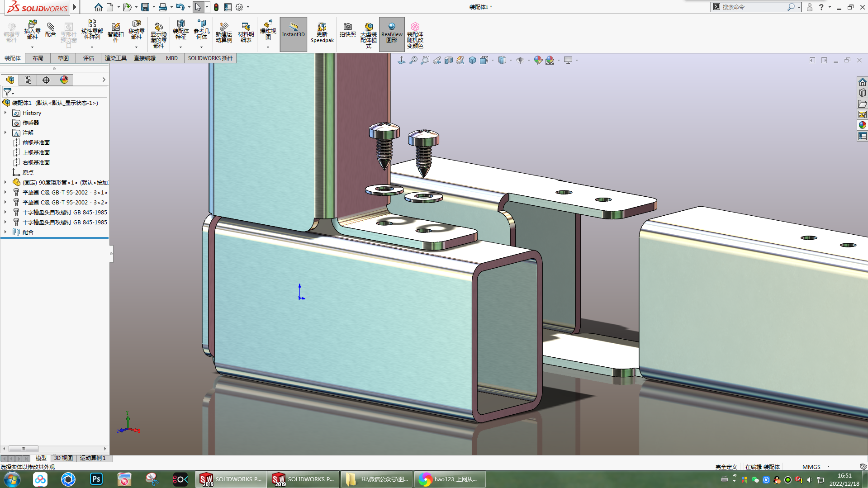The height and width of the screenshot is (488, 868).
Task: Open the SOLIDWORKS 插件 tab
Action: pos(210,58)
